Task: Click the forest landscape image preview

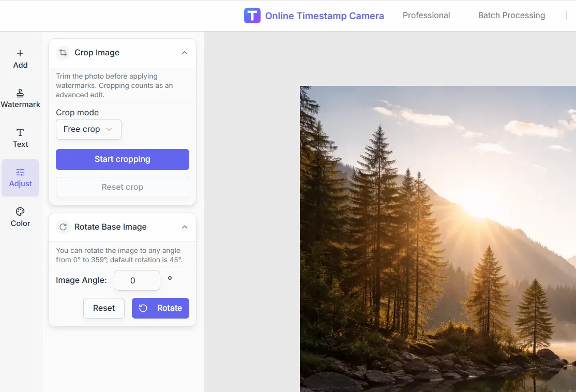Action: 437,238
